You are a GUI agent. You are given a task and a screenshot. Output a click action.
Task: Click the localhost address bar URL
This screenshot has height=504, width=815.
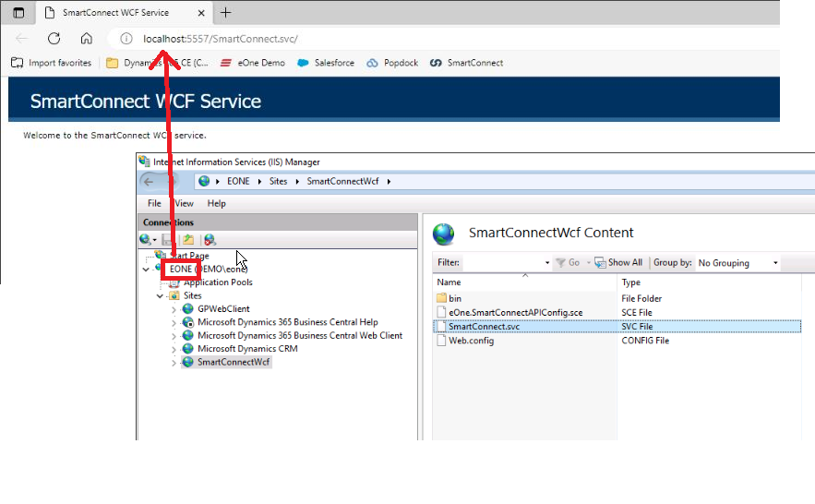click(x=221, y=39)
